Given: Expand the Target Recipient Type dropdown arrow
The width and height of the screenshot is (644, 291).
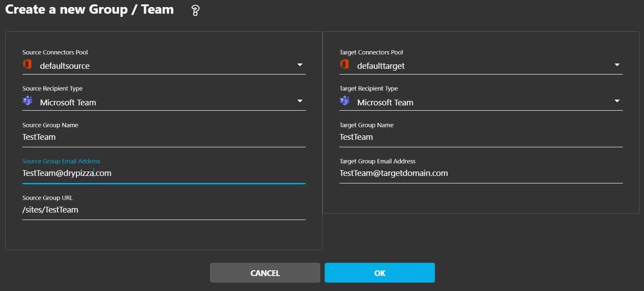Looking at the screenshot, I should point(617,101).
